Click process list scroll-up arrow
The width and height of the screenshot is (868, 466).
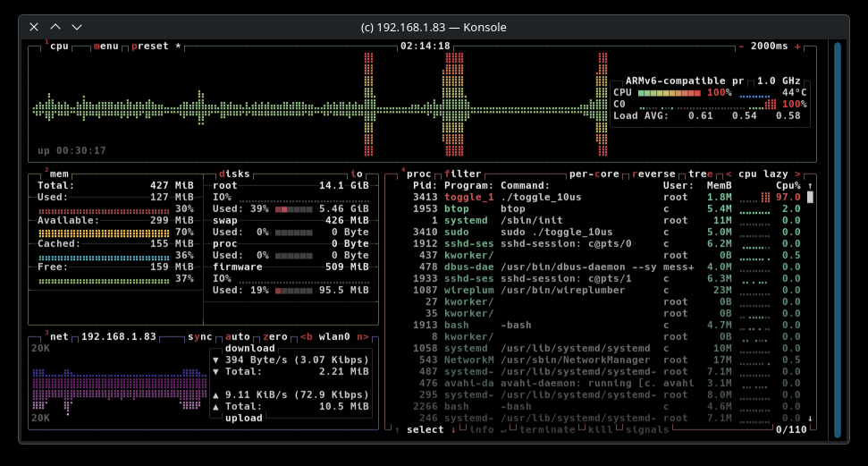point(810,185)
